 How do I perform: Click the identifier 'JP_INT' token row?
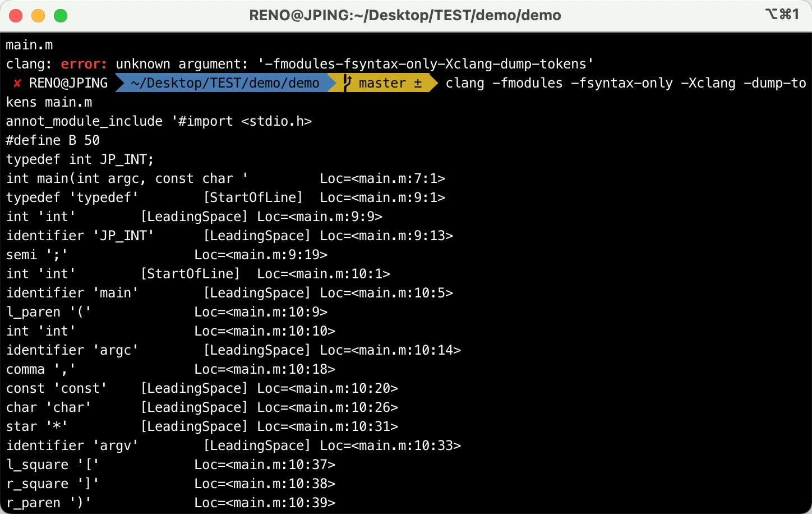click(229, 236)
